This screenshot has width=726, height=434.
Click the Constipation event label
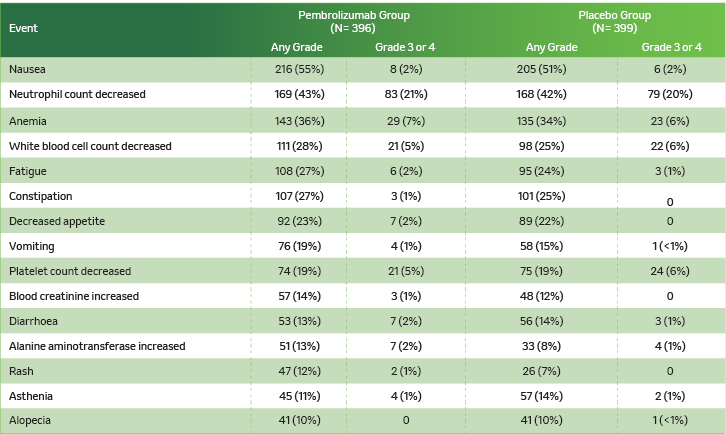click(x=40, y=196)
